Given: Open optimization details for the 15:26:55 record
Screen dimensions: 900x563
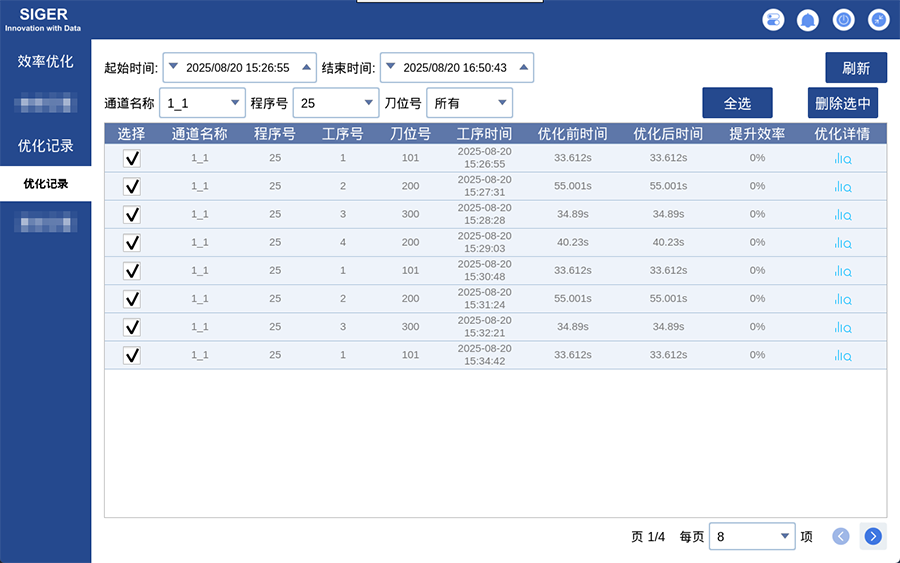Looking at the screenshot, I should (x=842, y=158).
